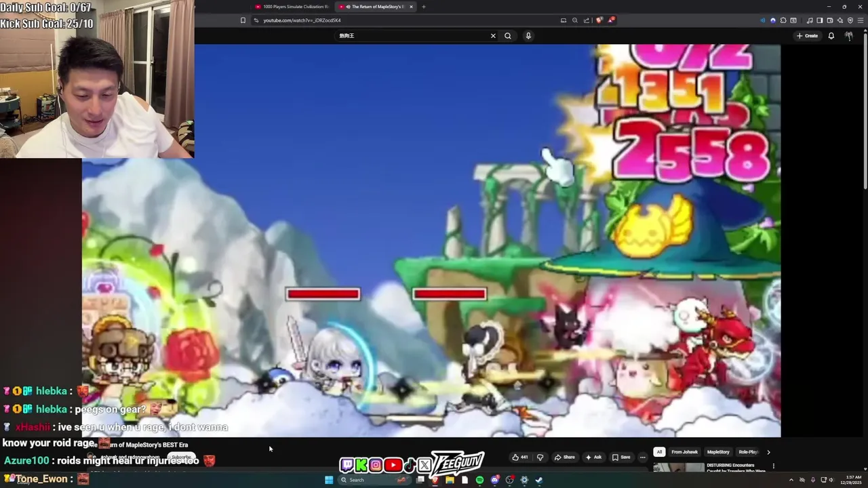Click the zoom magnifier icon in address bar

click(x=575, y=20)
